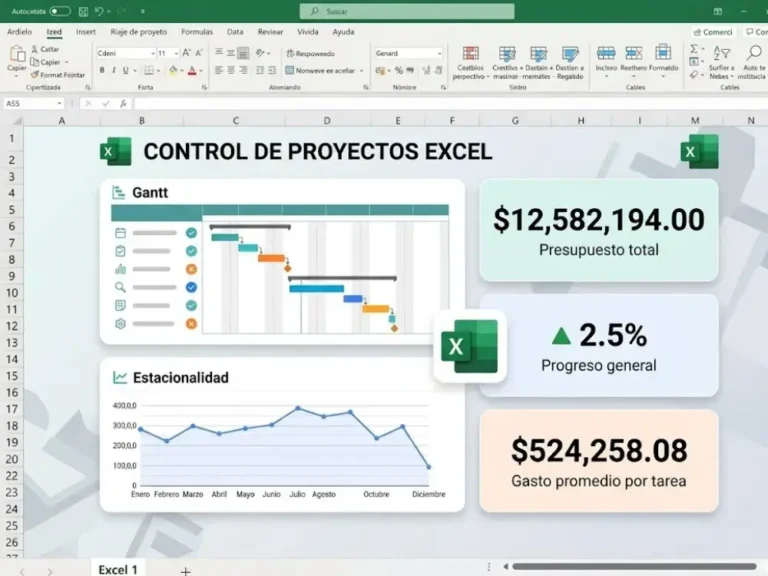The height and width of the screenshot is (576, 768).
Task: Open the font color dropdown arrow
Action: (x=201, y=71)
